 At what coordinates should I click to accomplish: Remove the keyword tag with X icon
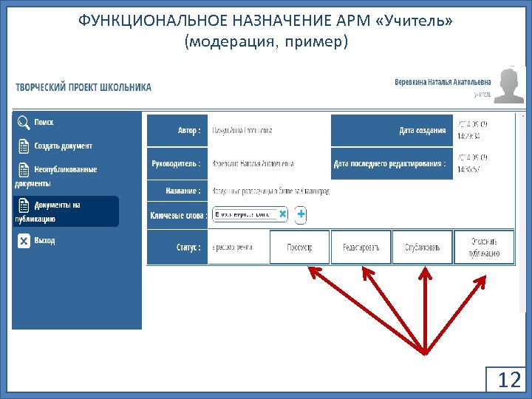[282, 214]
